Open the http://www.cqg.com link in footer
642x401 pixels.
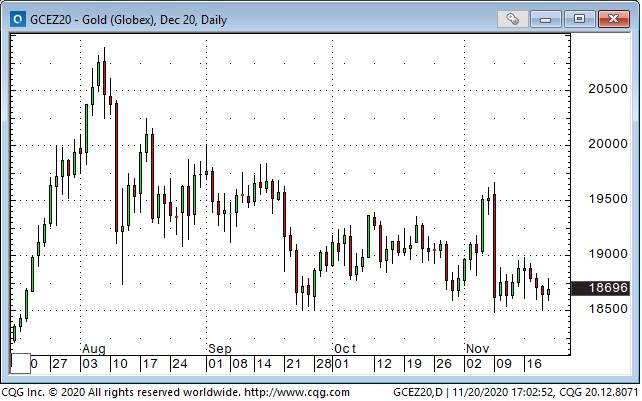click(298, 393)
